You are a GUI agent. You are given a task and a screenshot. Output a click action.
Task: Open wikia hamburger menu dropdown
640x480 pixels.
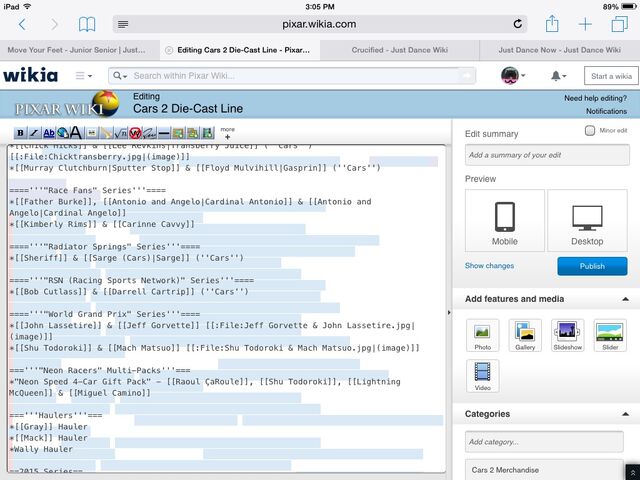click(84, 76)
